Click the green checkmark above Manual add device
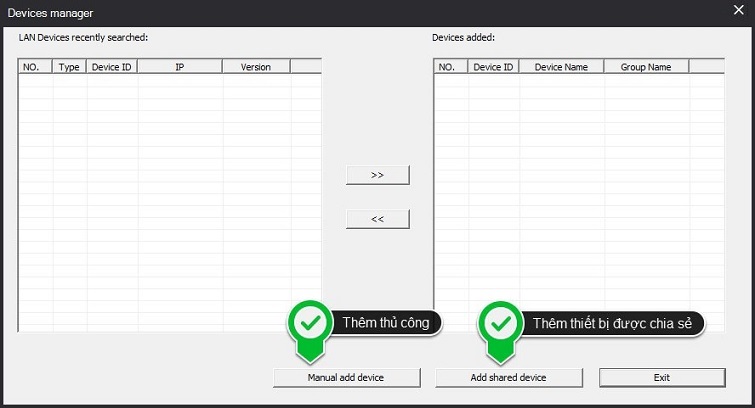 (310, 323)
